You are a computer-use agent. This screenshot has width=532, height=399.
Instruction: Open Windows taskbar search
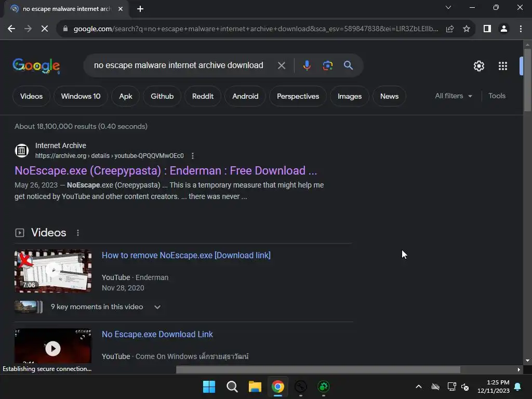pyautogui.click(x=232, y=387)
